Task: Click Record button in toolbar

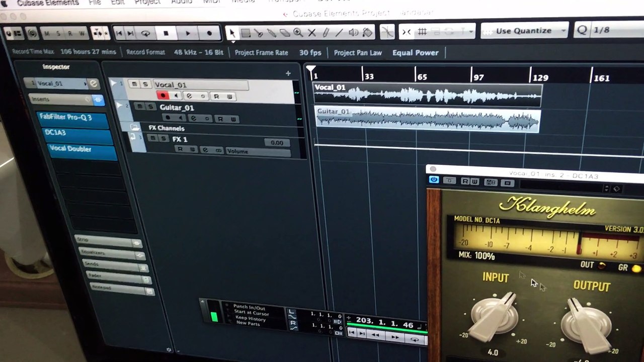Action: pos(209,33)
